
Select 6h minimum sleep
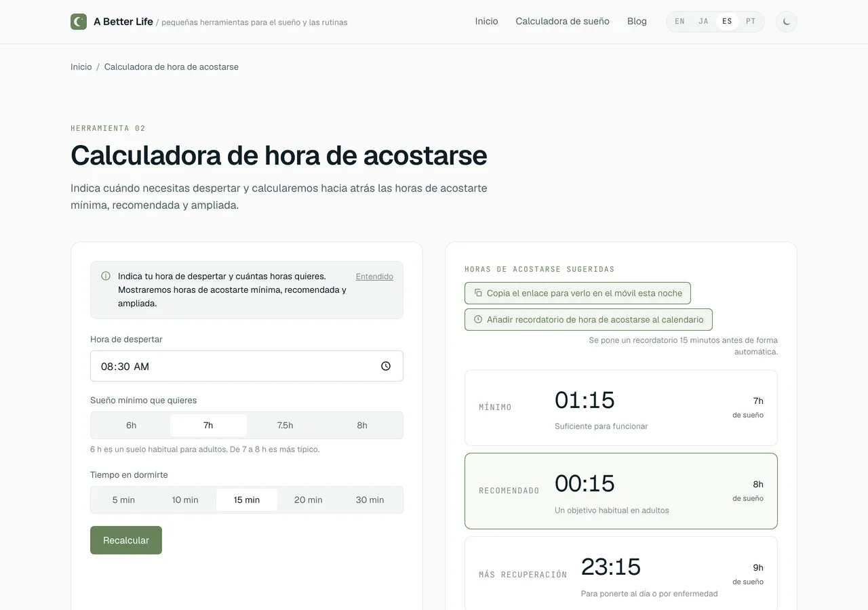[132, 425]
